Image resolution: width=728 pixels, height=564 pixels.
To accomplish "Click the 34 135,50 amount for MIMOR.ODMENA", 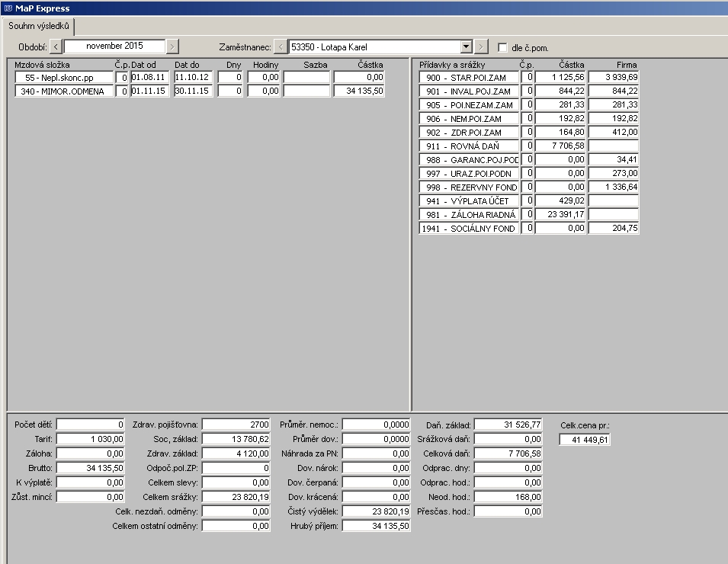I will [359, 91].
